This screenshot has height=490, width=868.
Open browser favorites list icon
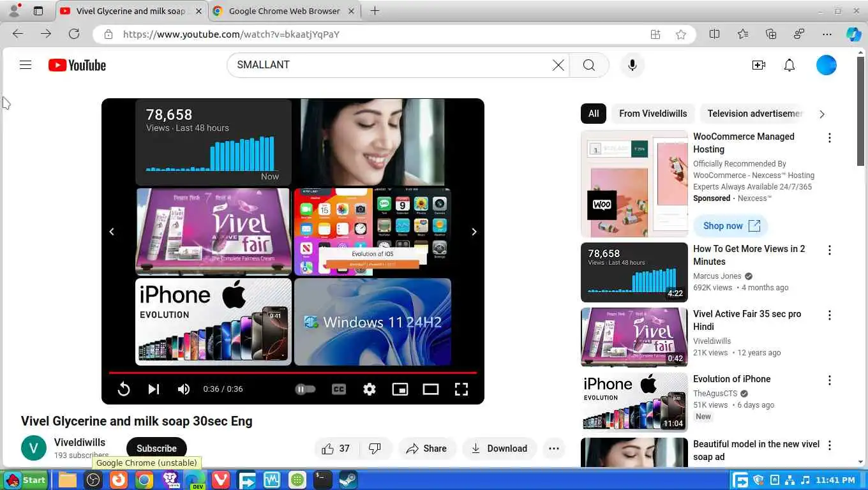pyautogui.click(x=743, y=34)
